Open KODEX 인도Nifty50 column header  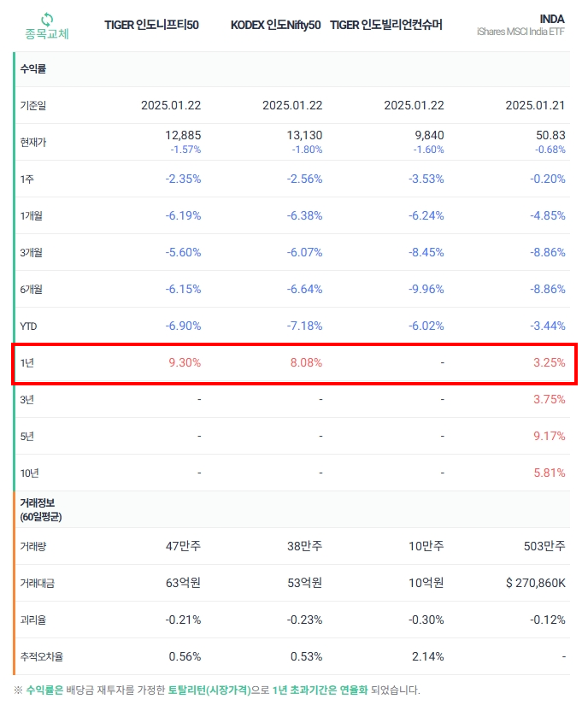point(275,25)
